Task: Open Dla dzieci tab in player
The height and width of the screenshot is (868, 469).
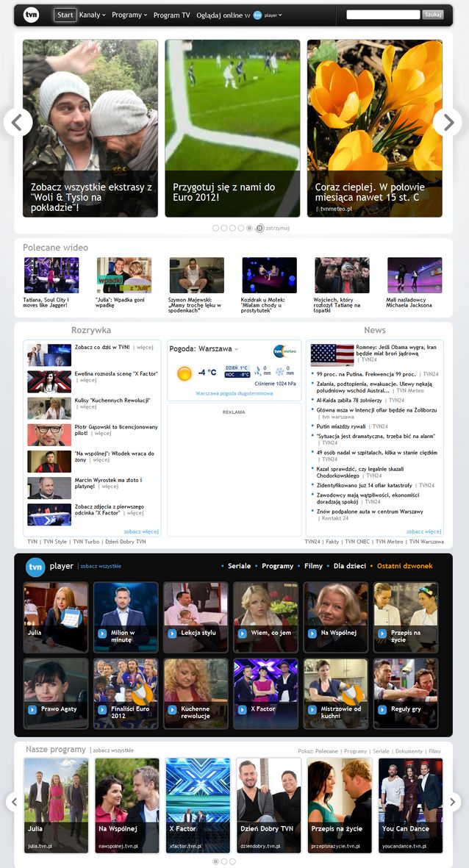Action: (x=349, y=567)
